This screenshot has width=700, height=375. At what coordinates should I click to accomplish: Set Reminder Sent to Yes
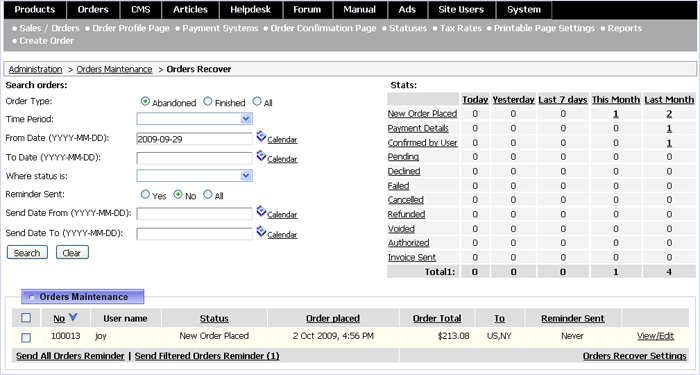[x=145, y=195]
